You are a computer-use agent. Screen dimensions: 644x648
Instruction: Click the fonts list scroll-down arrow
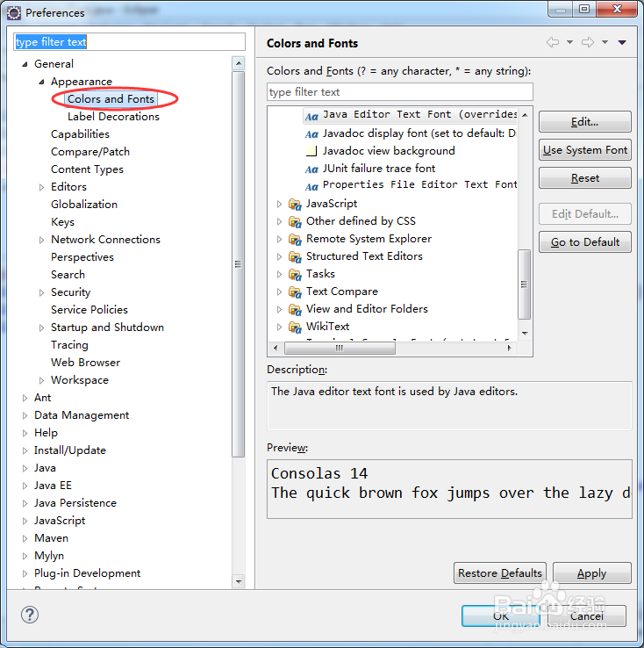525,333
